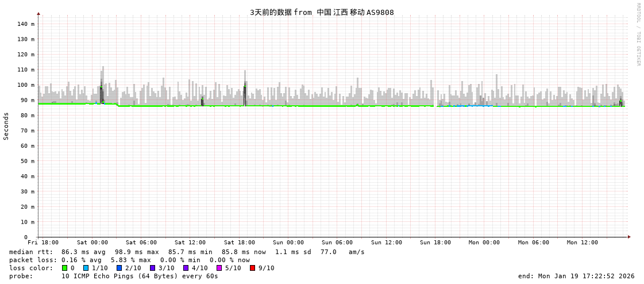Select the blue 2/10 loss swatch
644x284 pixels.
click(119, 268)
